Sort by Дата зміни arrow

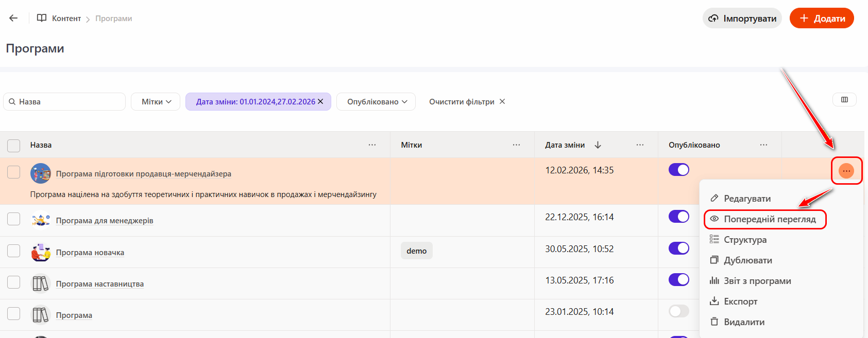(x=598, y=145)
